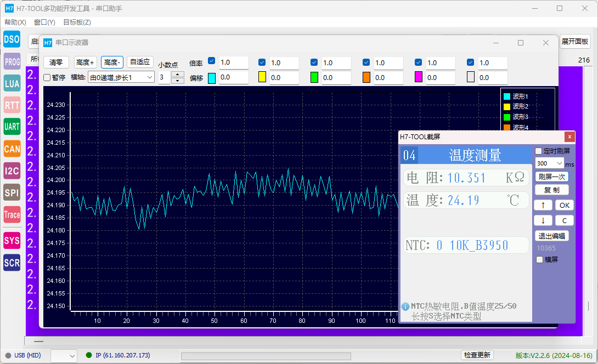
Task: Open the SYS settings sidebar icon
Action: coord(12,241)
